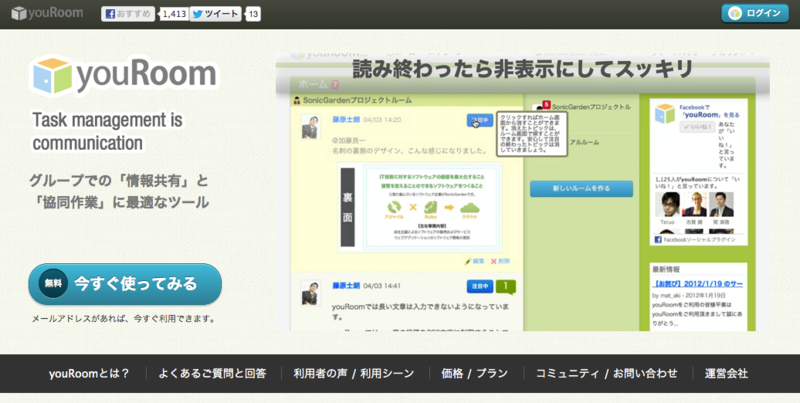This screenshot has width=800, height=403.
Task: Click 削除 delete link under post
Action: point(501,261)
